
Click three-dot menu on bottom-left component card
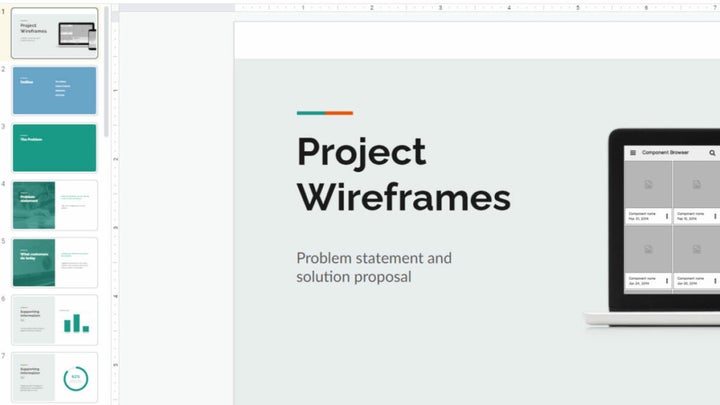click(667, 280)
